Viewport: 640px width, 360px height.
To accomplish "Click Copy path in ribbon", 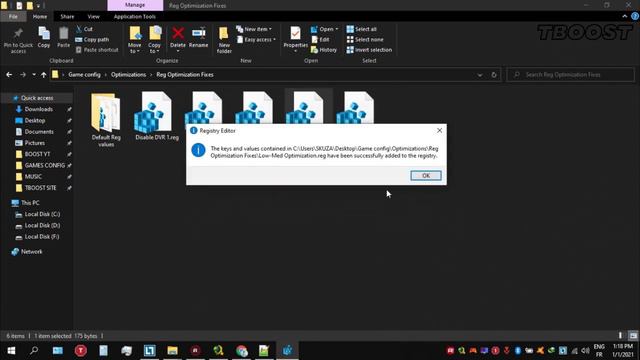I will (92, 40).
